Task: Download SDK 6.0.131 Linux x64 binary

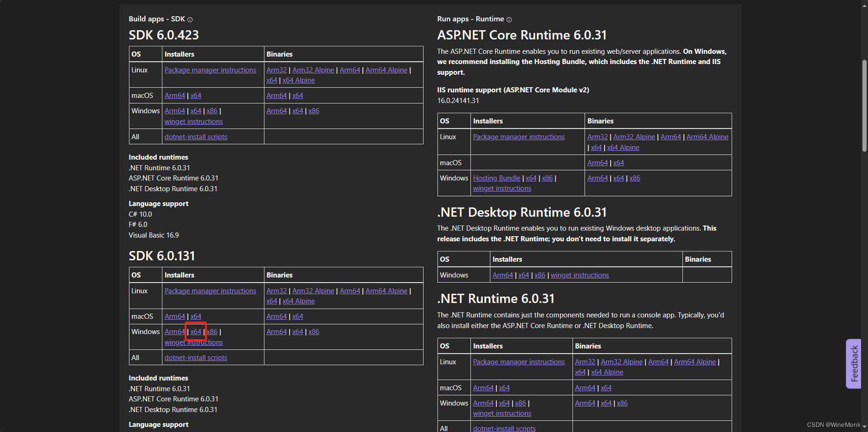Action: (x=272, y=301)
